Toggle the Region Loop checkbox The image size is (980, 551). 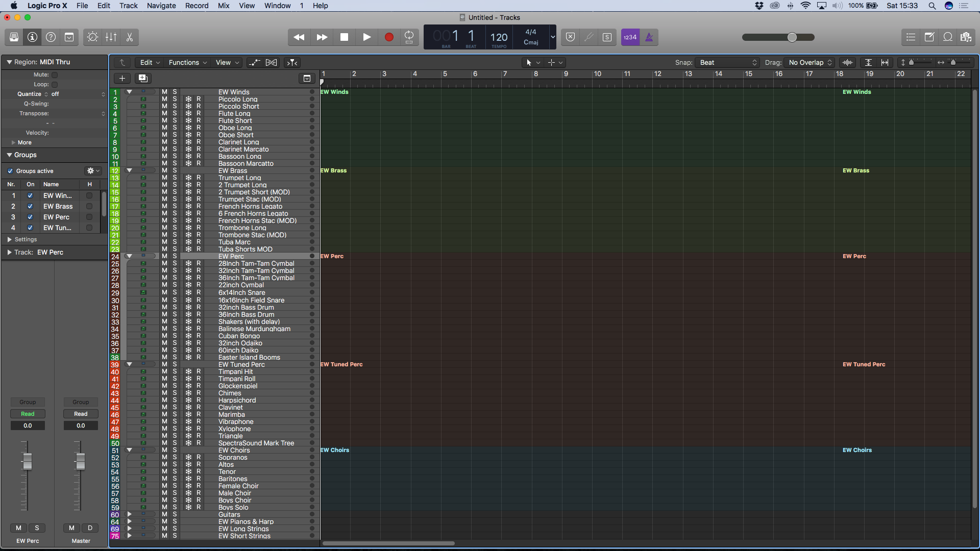tap(55, 85)
